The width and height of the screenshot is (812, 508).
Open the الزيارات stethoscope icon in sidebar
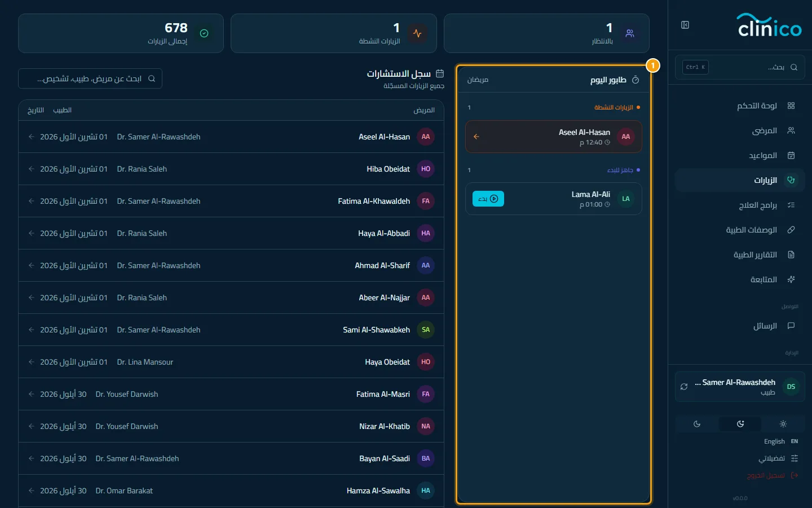(x=791, y=180)
